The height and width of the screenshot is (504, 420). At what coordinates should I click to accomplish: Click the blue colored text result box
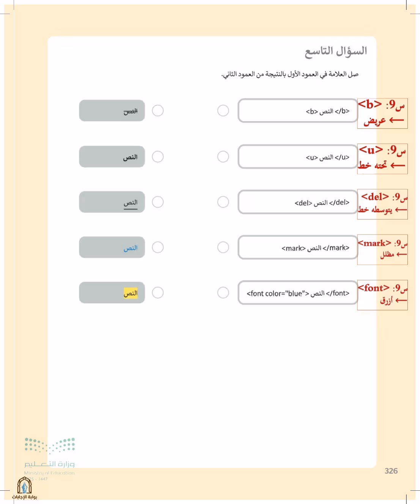coord(112,247)
